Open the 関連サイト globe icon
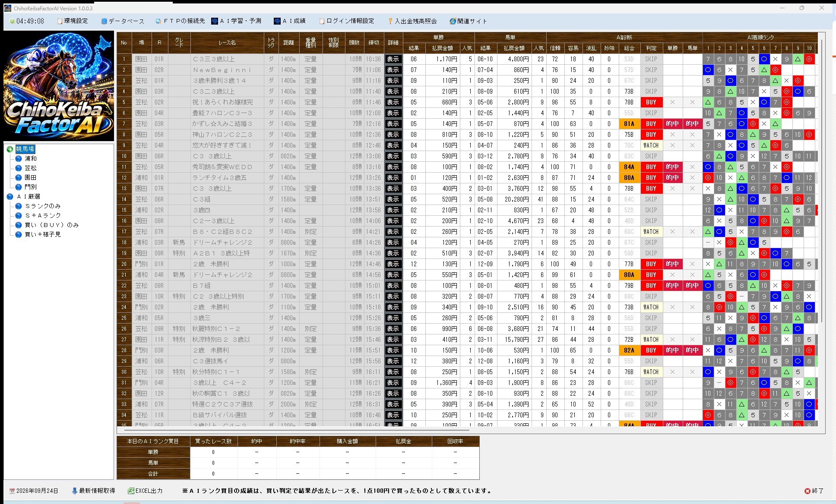836x504 pixels. pyautogui.click(x=453, y=21)
